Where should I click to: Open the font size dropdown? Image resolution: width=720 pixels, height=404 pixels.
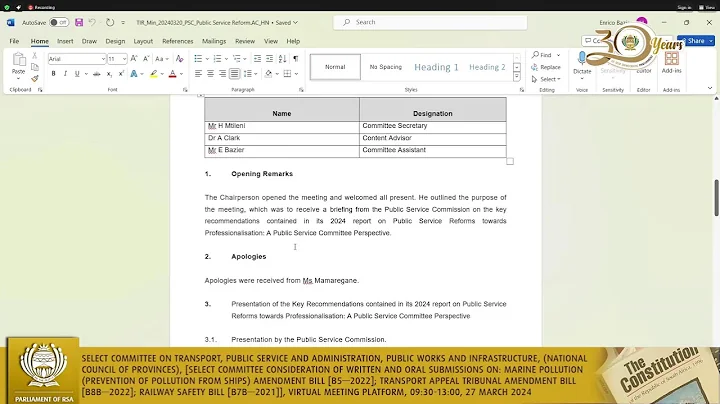124,59
